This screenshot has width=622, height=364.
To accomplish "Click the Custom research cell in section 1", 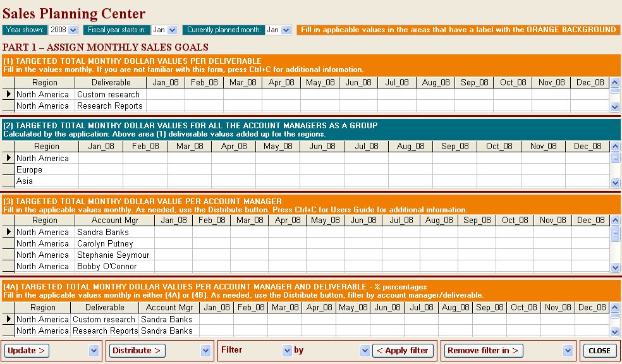I will [111, 94].
